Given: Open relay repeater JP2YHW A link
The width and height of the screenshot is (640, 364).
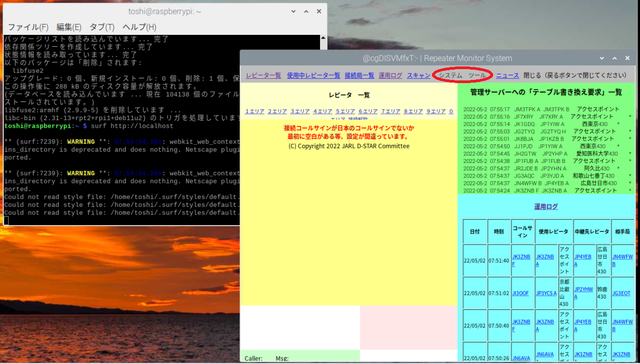Looking at the screenshot, I should click(x=584, y=293).
